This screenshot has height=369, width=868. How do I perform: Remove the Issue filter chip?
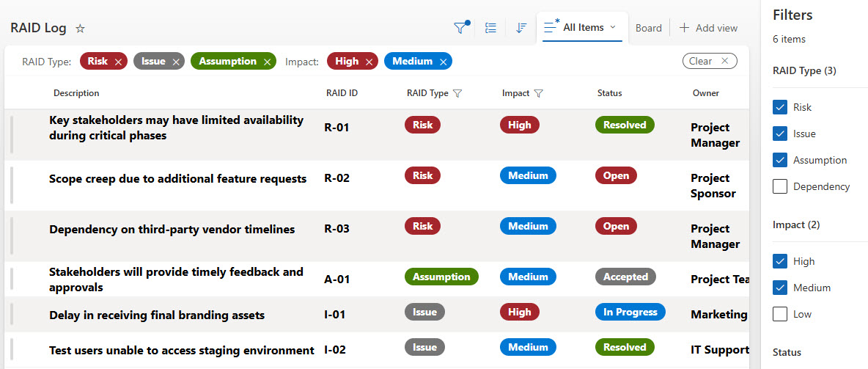[176, 62]
